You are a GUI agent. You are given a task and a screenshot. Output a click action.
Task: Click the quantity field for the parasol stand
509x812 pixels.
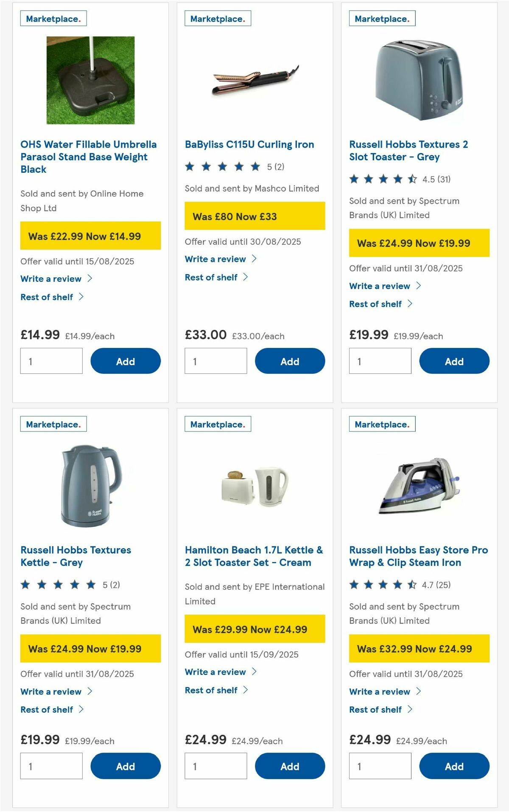51,361
